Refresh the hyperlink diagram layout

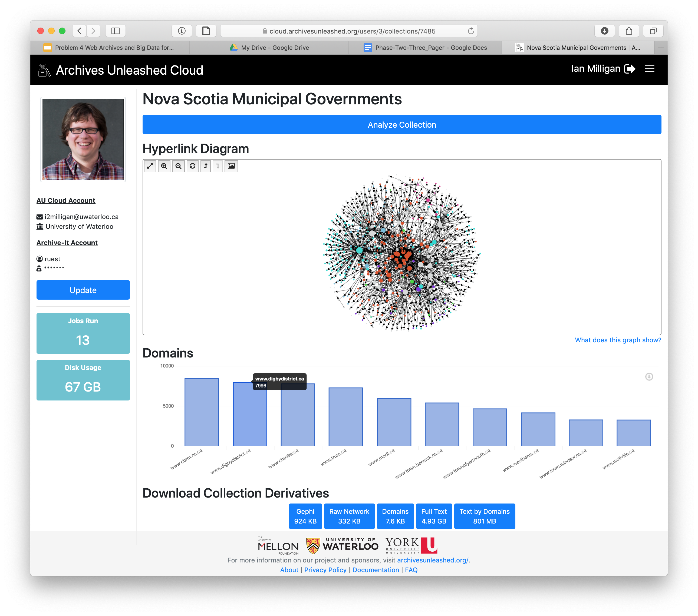(193, 166)
